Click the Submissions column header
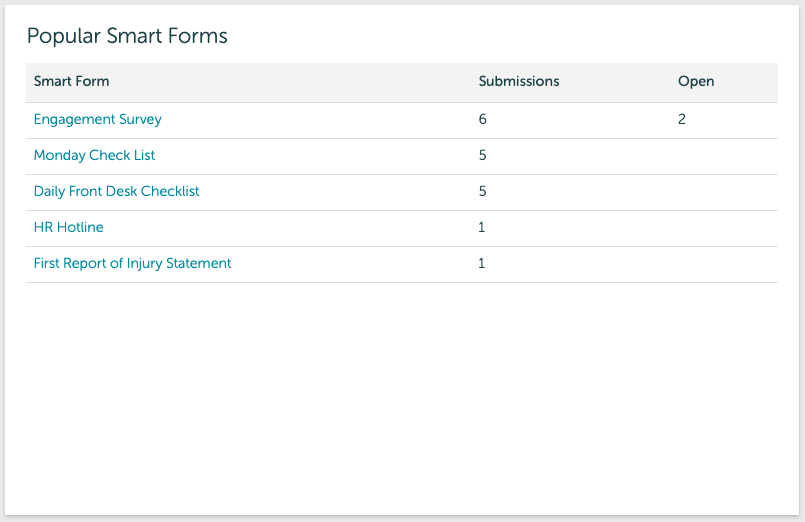This screenshot has width=805, height=522. point(518,81)
